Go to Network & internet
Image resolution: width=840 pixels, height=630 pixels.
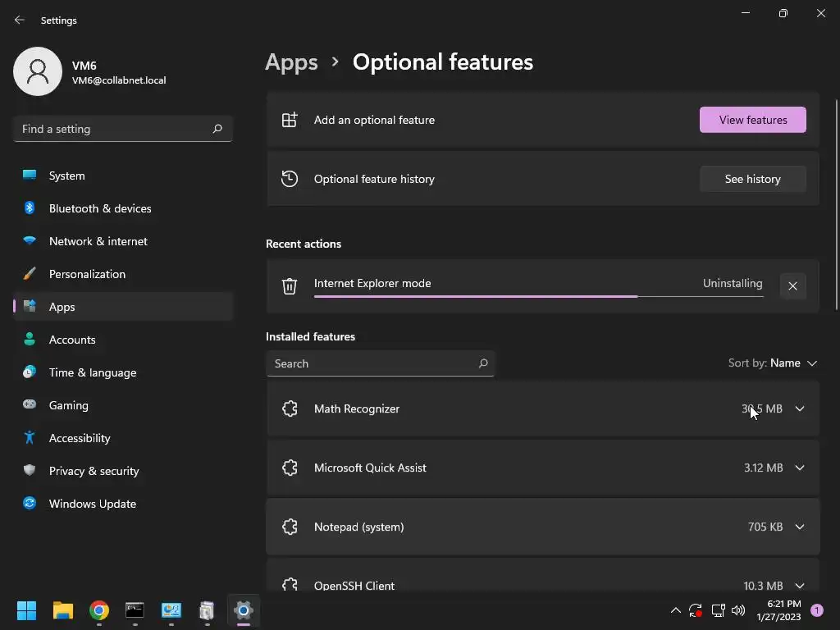[123, 241]
